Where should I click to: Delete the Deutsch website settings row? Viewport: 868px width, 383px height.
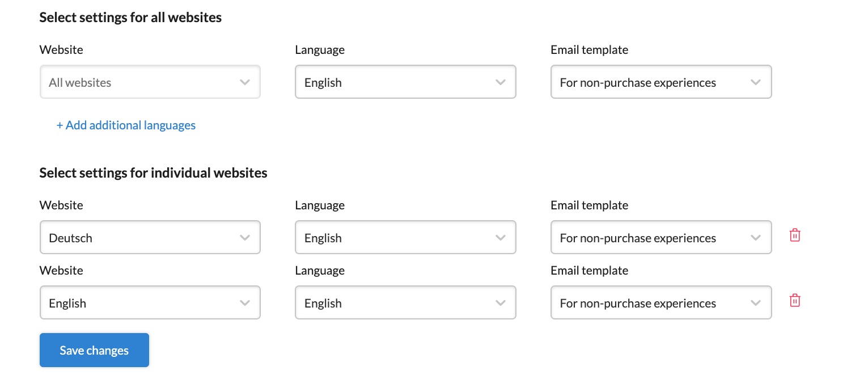pos(795,235)
